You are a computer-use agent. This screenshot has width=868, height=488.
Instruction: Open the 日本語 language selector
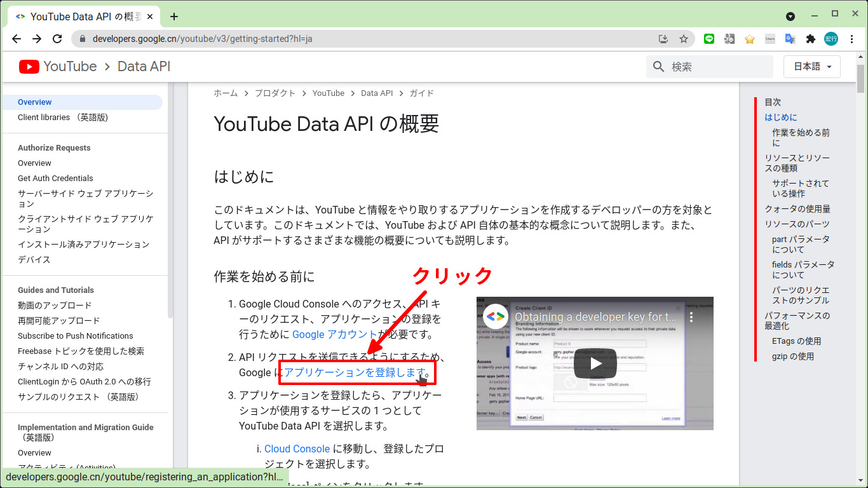[811, 66]
